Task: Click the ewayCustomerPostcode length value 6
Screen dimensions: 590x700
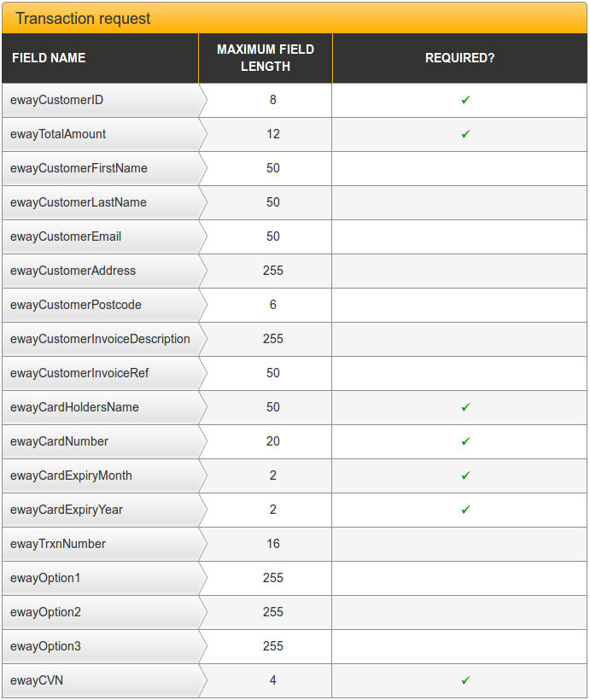Action: click(x=273, y=305)
